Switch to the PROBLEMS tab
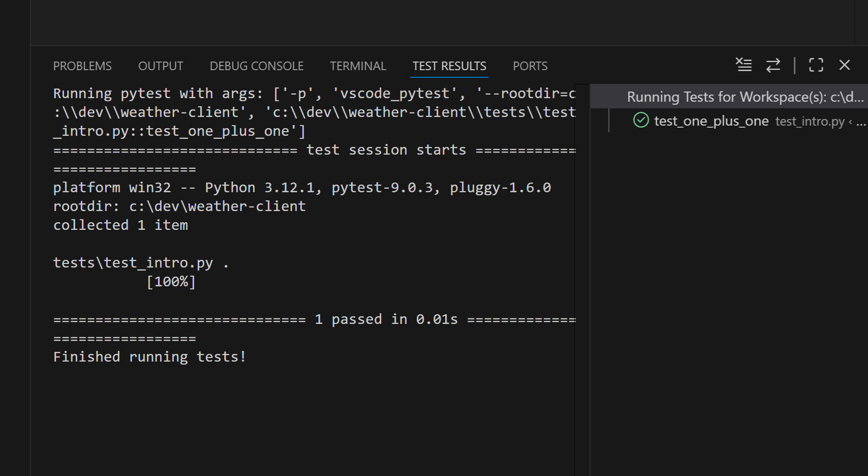The height and width of the screenshot is (476, 868). click(82, 66)
